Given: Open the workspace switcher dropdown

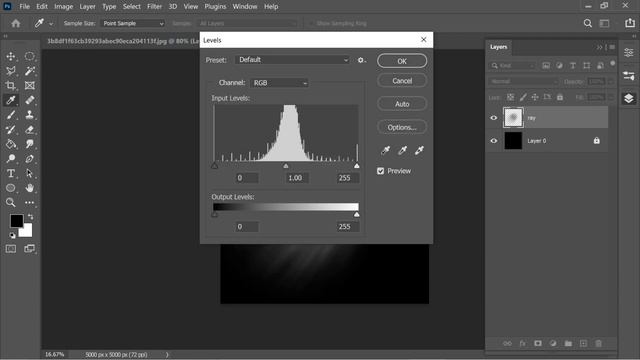Looking at the screenshot, I should [604, 23].
